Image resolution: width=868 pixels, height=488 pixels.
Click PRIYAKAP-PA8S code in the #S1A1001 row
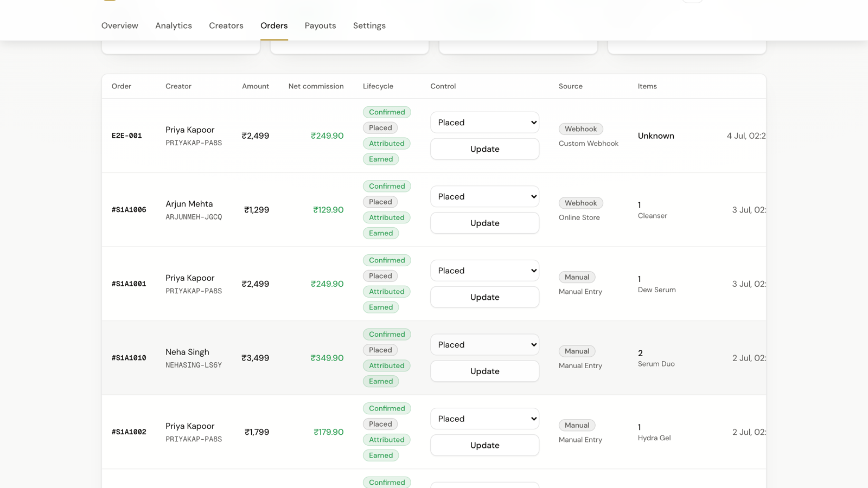[194, 291]
